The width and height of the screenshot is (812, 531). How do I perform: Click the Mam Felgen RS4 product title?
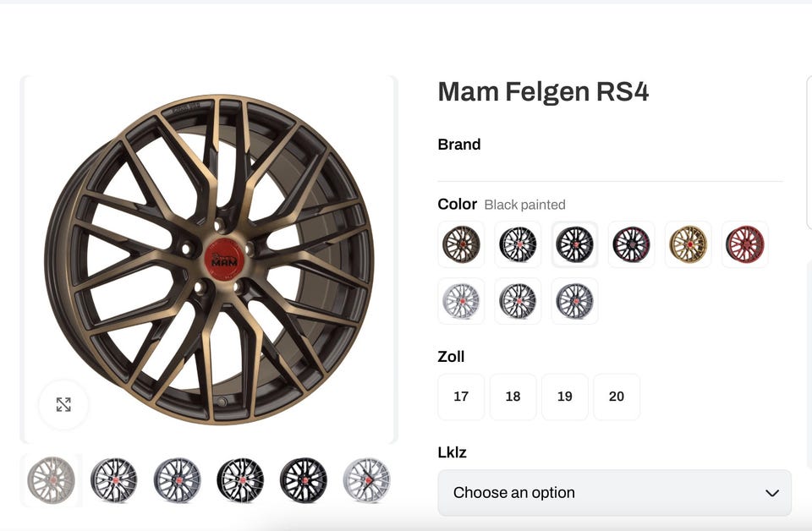tap(543, 91)
